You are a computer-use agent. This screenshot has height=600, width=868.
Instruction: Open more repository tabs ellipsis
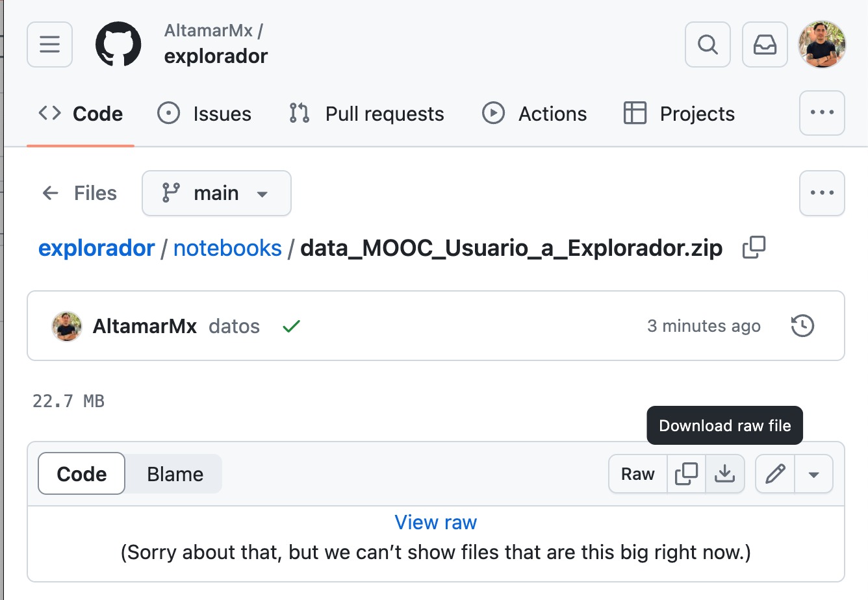point(822,113)
